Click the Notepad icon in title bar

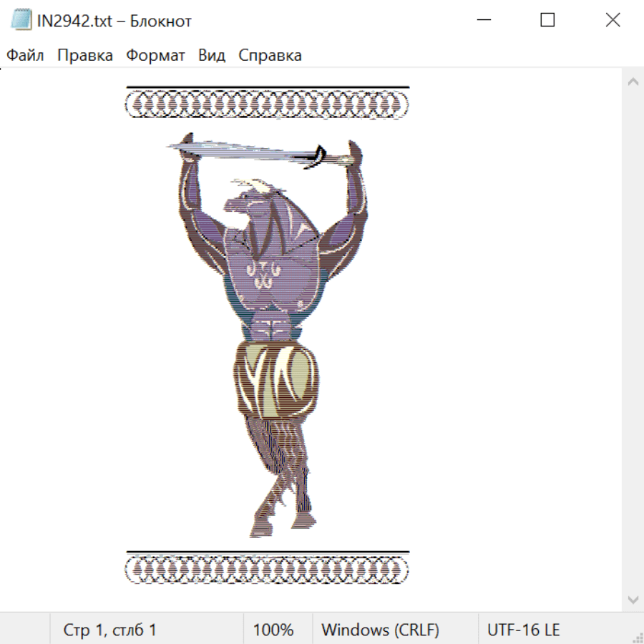pyautogui.click(x=21, y=20)
